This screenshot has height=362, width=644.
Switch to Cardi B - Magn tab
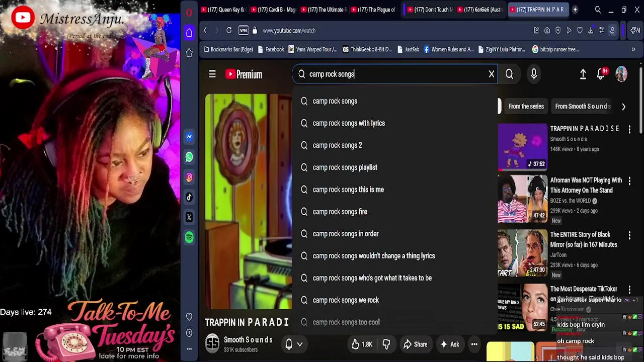click(275, 10)
